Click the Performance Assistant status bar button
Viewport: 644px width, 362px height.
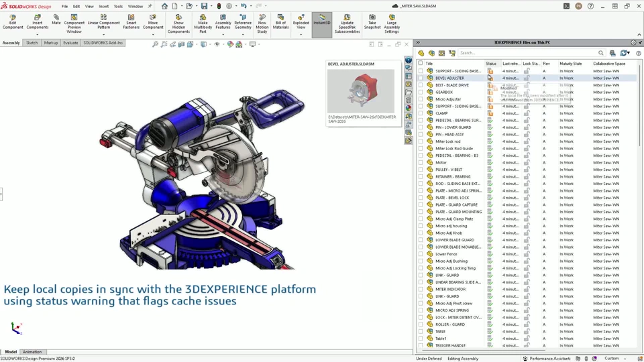point(546,358)
